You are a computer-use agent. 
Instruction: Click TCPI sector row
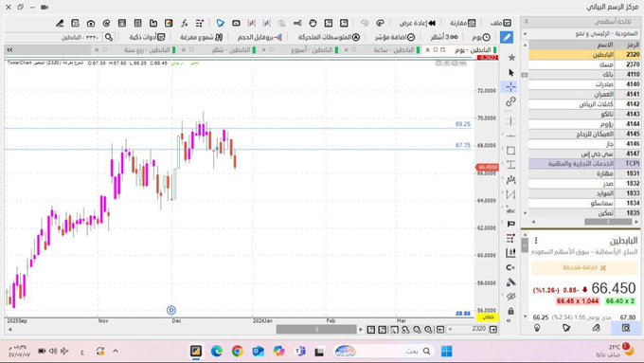click(584, 164)
